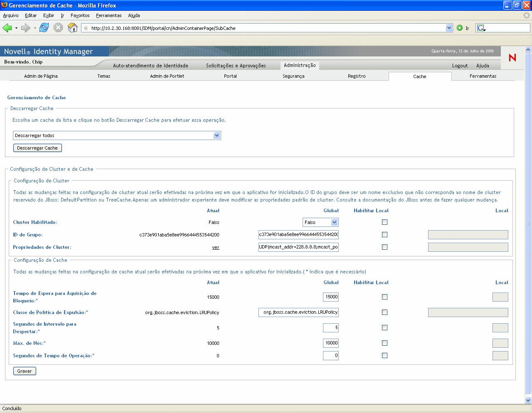Click the Gravar button

tap(25, 371)
